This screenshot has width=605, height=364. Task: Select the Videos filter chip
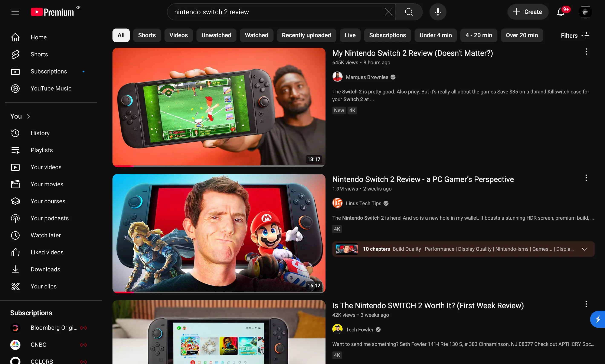pos(179,35)
